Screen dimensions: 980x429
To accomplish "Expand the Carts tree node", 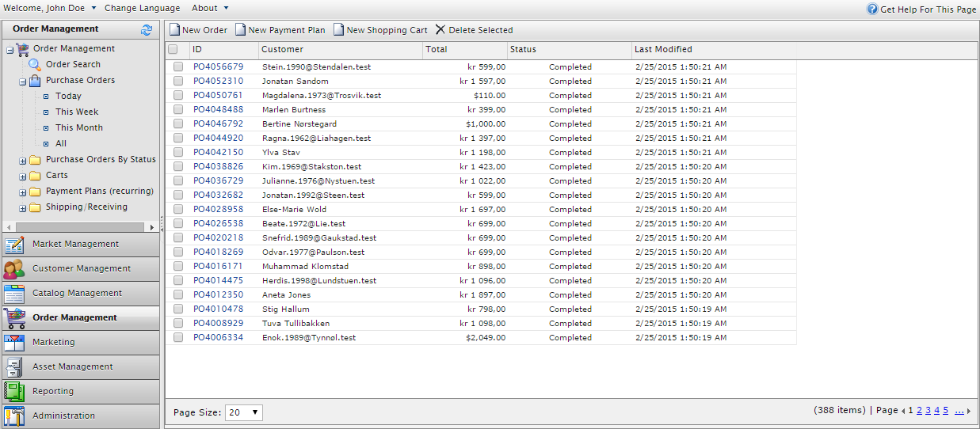I will (23, 177).
